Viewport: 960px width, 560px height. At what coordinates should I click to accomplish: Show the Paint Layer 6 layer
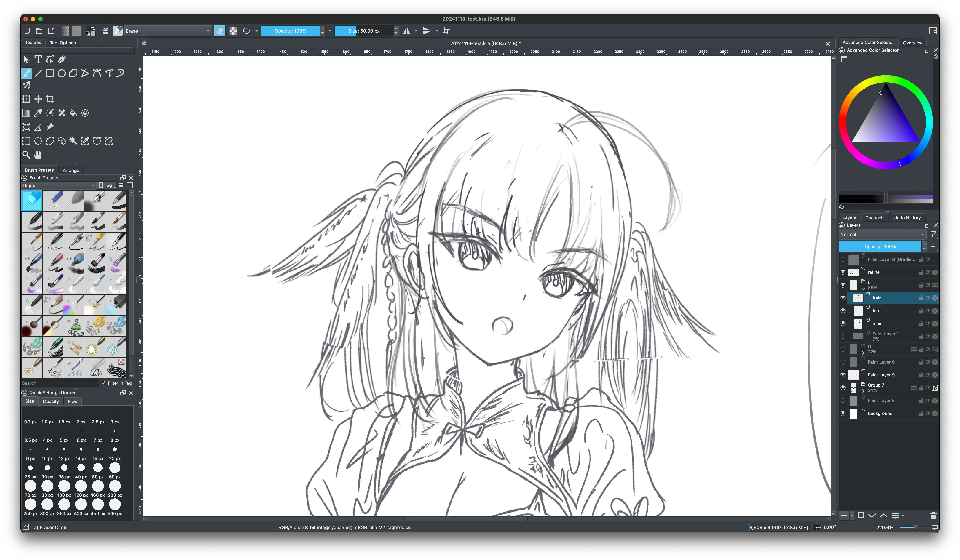tap(843, 362)
